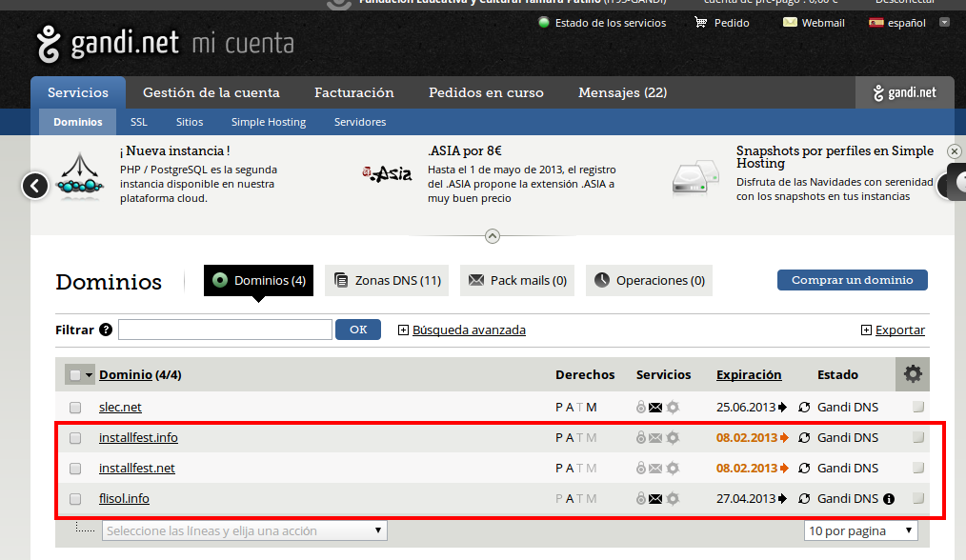Image resolution: width=966 pixels, height=560 pixels.
Task: Switch to Zonas DNS (11) tab
Action: 389,281
